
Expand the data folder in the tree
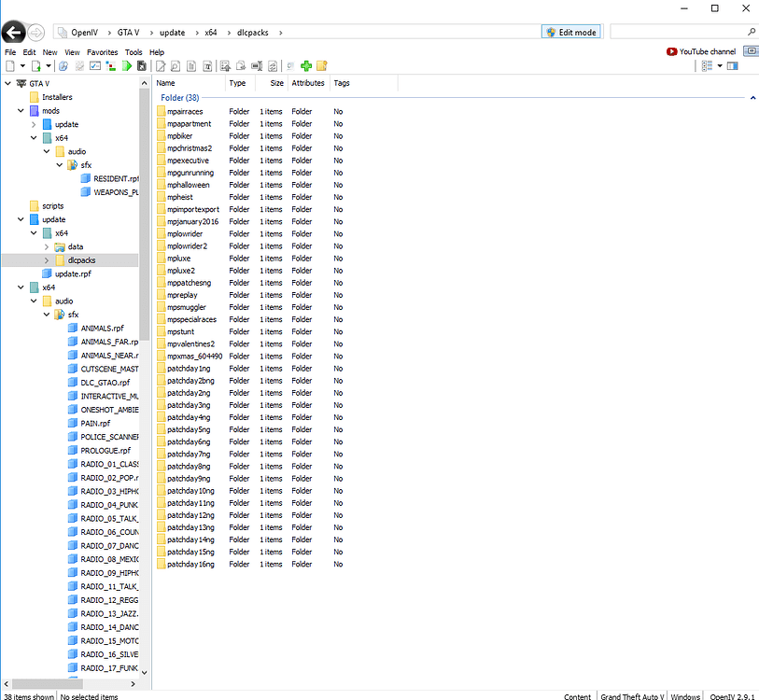pyautogui.click(x=47, y=246)
